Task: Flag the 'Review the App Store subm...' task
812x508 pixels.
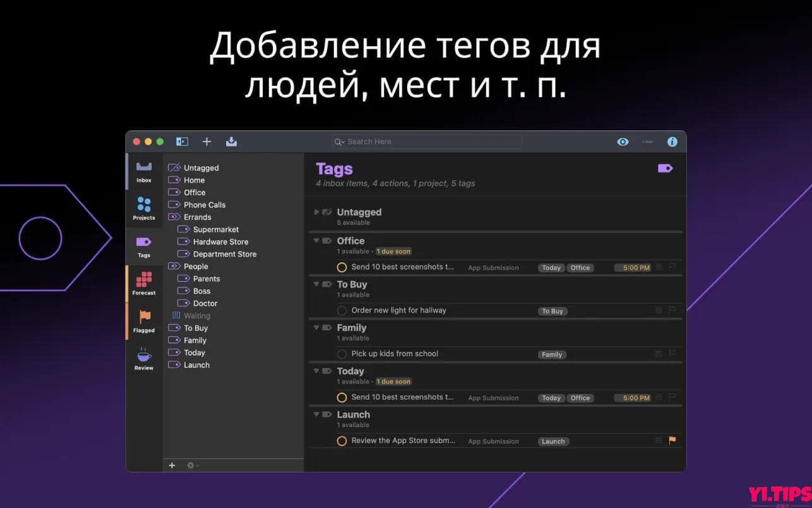Action: [673, 441]
